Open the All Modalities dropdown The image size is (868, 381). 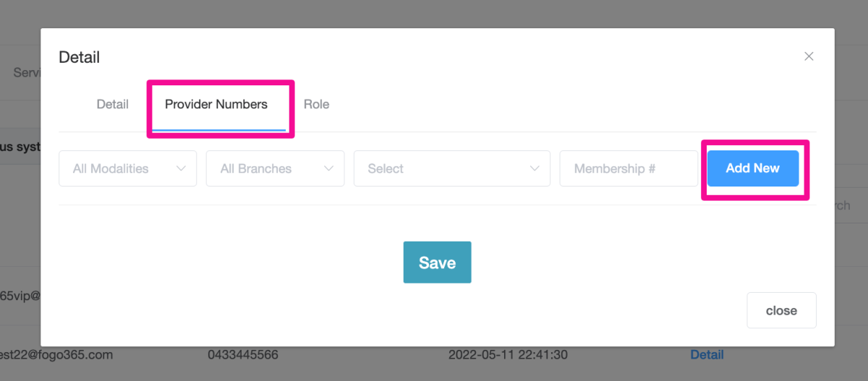127,168
